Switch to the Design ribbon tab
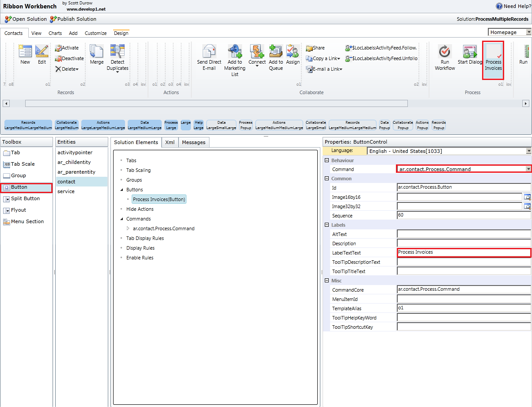Viewport: 532px width, 407px height. tap(121, 33)
